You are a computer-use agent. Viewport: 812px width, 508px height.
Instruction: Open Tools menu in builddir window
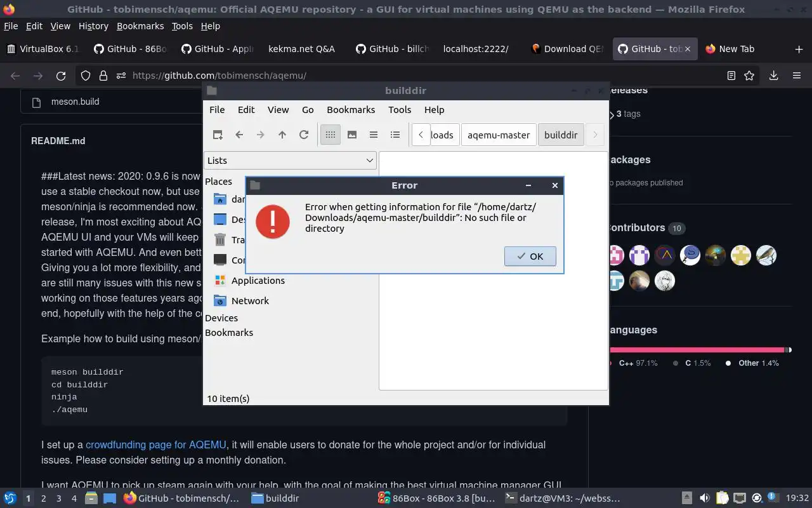(x=400, y=110)
